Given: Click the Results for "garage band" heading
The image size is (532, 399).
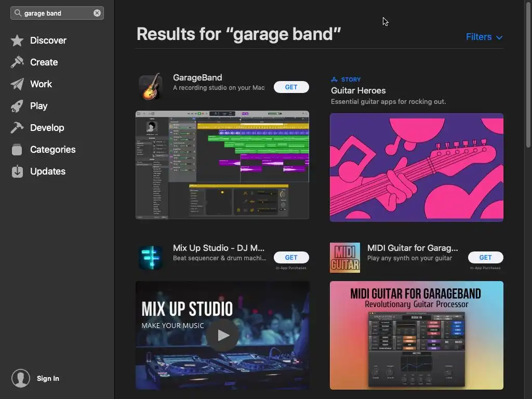Looking at the screenshot, I should (238, 34).
